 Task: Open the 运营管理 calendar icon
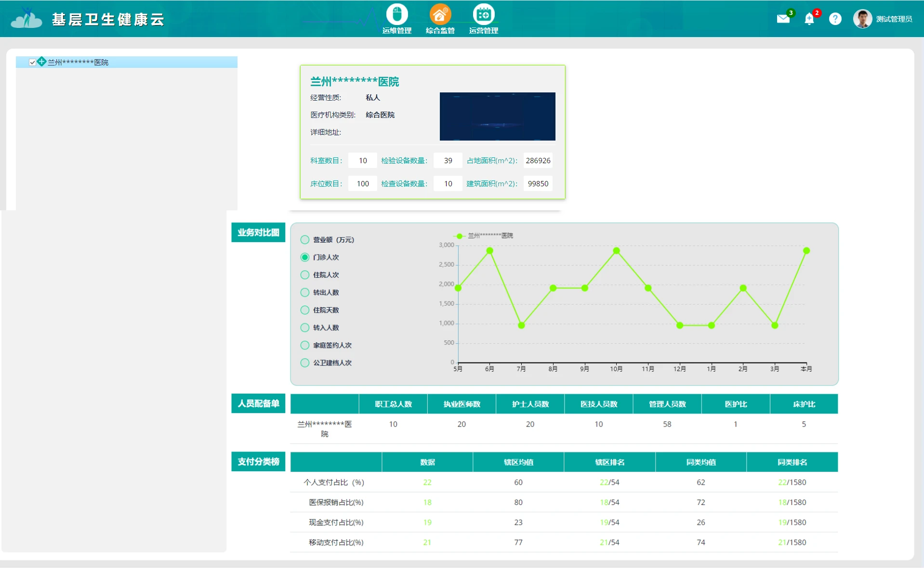pyautogui.click(x=484, y=14)
